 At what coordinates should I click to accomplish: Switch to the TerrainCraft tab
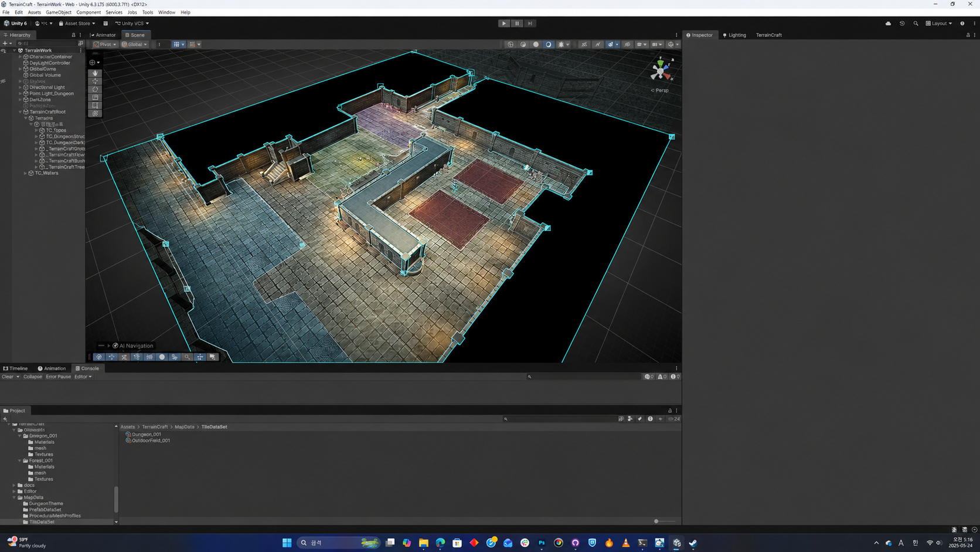pyautogui.click(x=769, y=35)
